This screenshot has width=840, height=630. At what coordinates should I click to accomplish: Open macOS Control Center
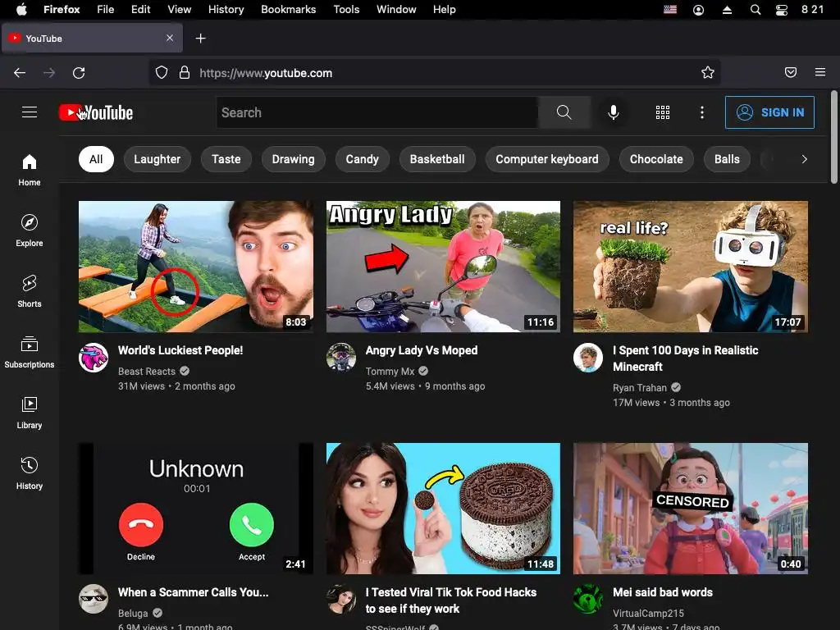(782, 10)
